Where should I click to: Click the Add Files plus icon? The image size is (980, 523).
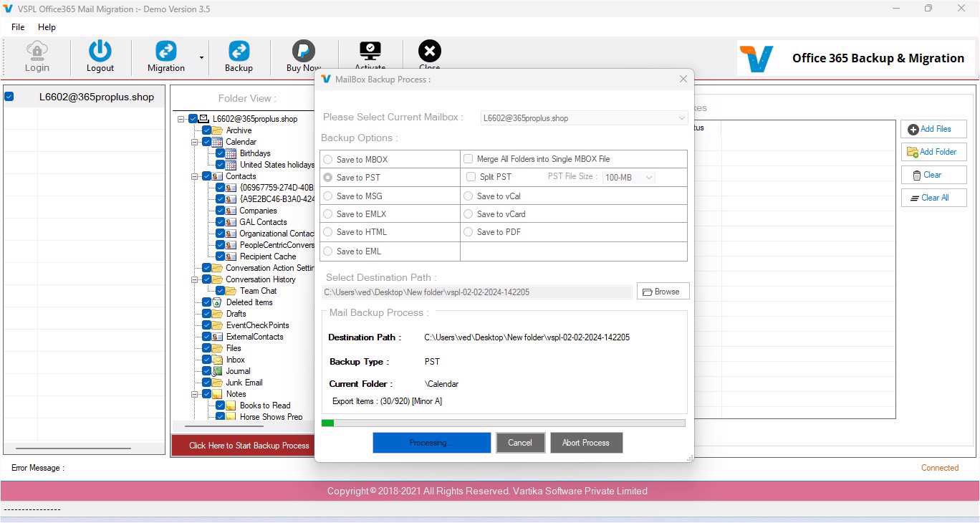pos(913,130)
